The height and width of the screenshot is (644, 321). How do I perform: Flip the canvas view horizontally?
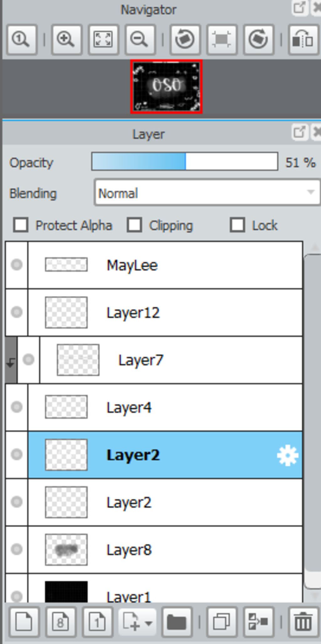point(303,40)
